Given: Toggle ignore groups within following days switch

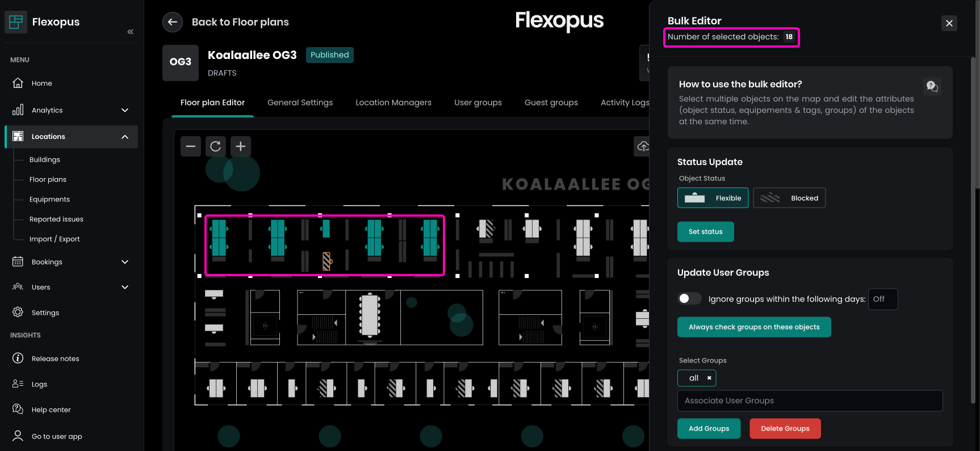Looking at the screenshot, I should (689, 299).
